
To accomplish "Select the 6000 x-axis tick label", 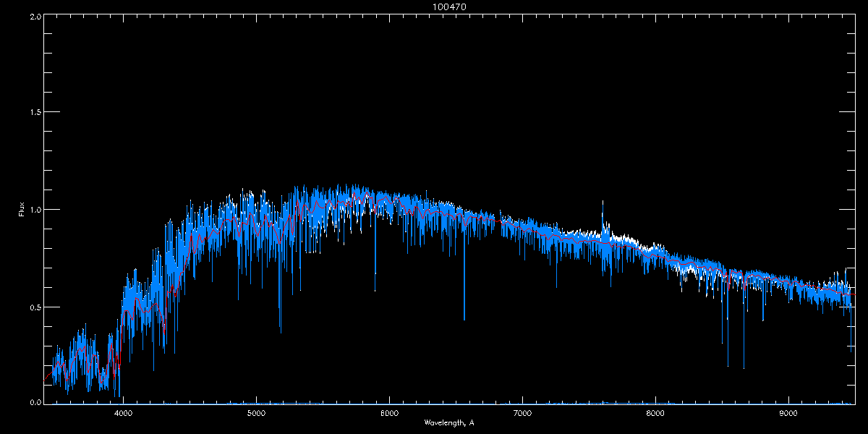I will (x=389, y=414).
